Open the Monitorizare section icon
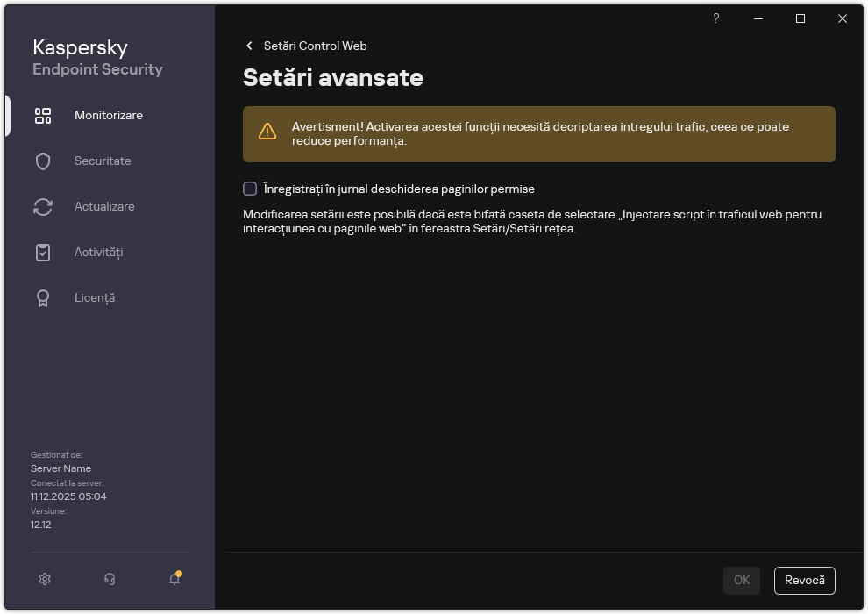This screenshot has width=868, height=614. [x=43, y=115]
